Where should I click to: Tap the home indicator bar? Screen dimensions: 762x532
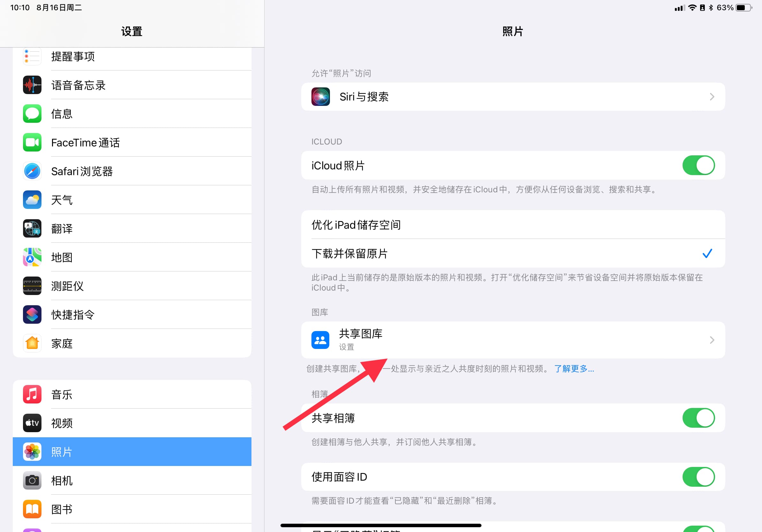point(381,525)
